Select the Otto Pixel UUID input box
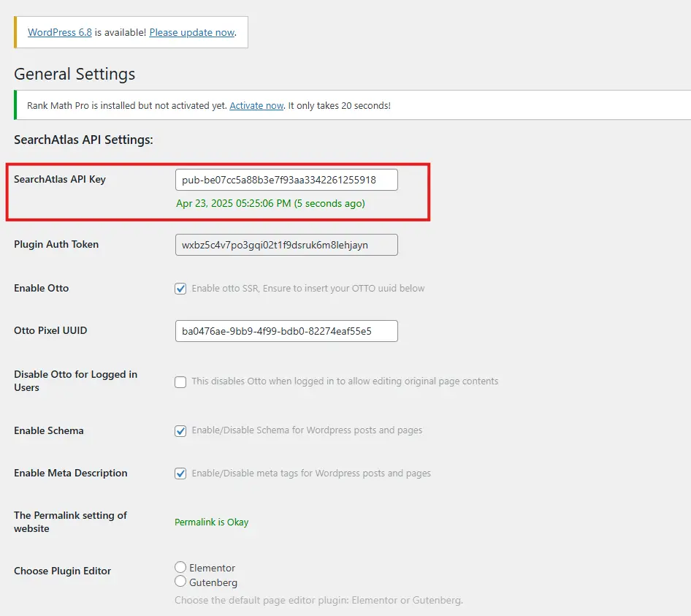 [x=286, y=331]
